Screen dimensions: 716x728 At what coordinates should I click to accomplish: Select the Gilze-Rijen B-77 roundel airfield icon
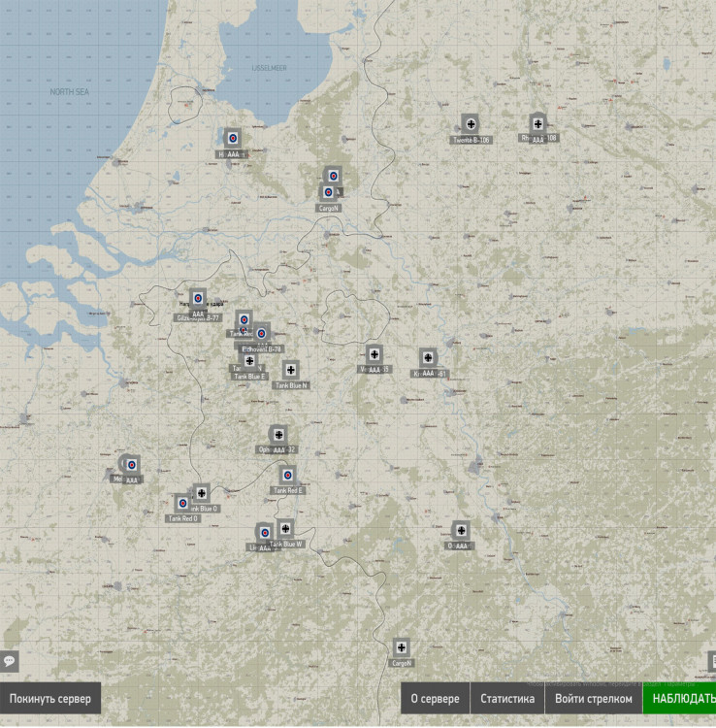tap(198, 299)
